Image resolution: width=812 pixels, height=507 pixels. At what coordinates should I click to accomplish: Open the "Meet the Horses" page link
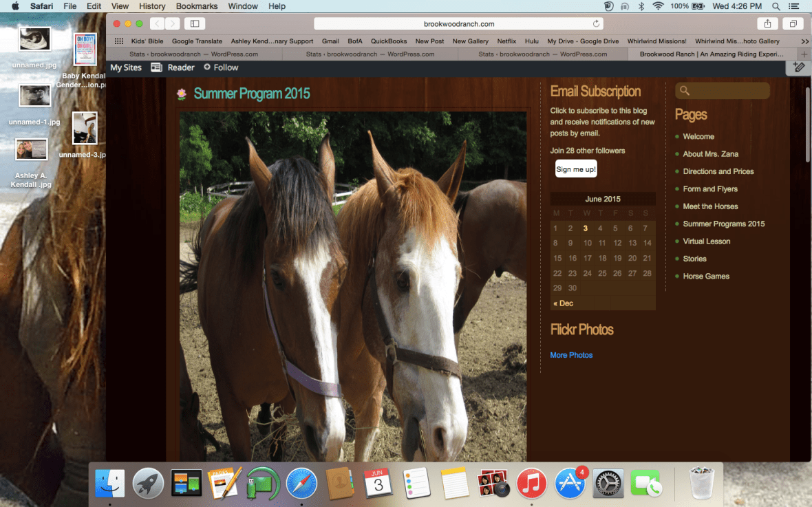[710, 206]
